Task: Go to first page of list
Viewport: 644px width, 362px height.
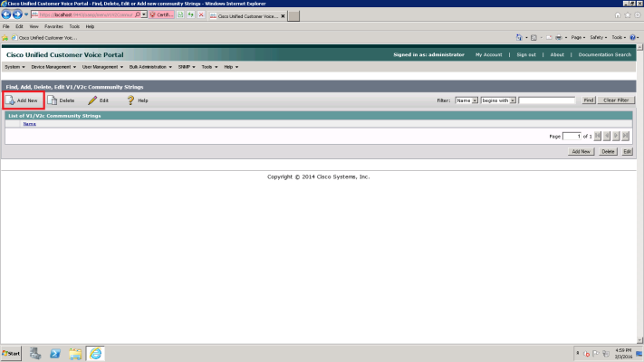Action: (598, 136)
